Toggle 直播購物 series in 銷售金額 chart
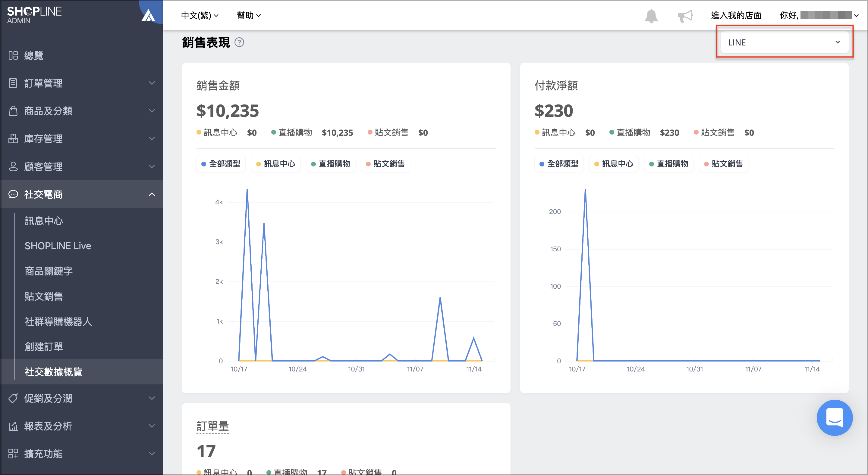This screenshot has width=868, height=475. [x=331, y=164]
